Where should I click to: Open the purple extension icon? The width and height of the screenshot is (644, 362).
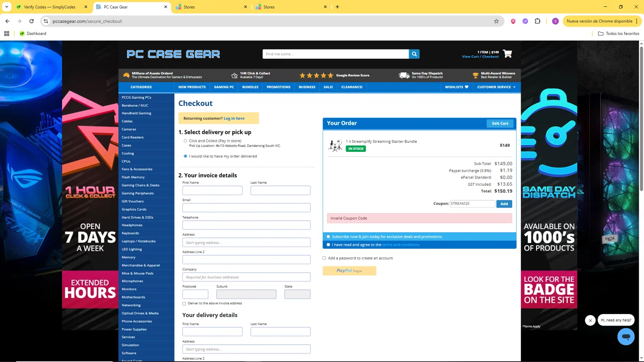pos(525,21)
